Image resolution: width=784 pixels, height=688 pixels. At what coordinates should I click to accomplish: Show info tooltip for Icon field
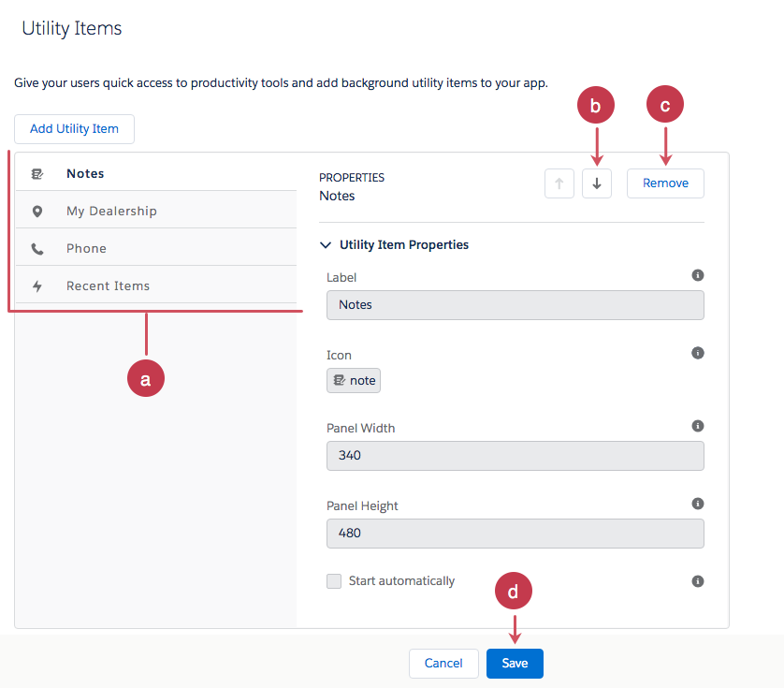(x=698, y=353)
